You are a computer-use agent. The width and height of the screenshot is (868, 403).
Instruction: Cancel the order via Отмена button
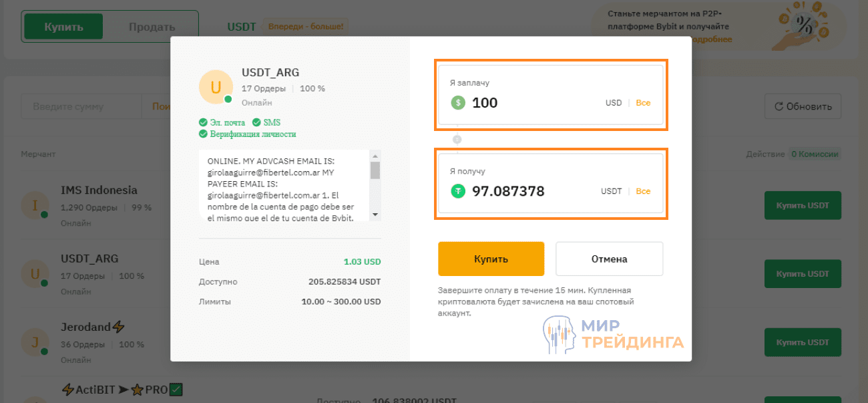coord(609,259)
